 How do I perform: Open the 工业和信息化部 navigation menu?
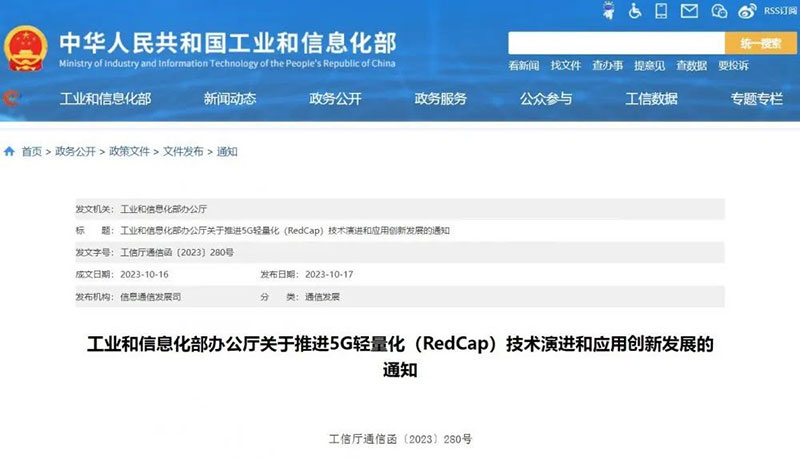pos(105,99)
